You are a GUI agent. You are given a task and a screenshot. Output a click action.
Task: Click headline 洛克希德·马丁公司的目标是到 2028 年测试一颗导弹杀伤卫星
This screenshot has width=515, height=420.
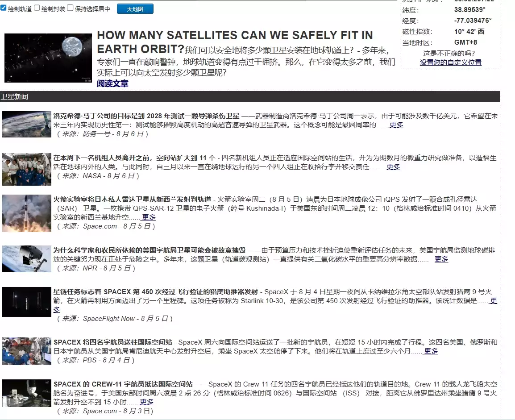click(x=146, y=116)
